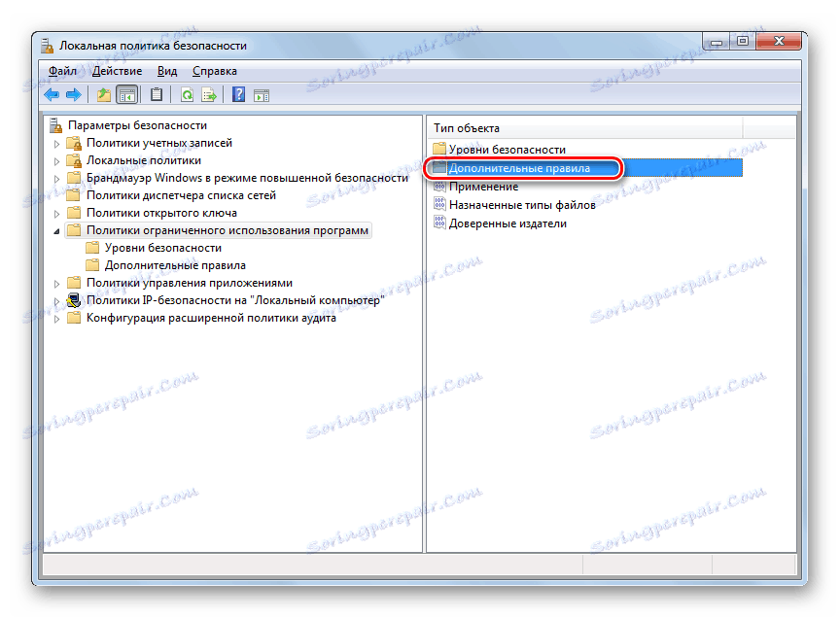Click the Конфигурация расширенной политики аудита folder icon
Viewport: 840px width, 618px height.
tap(73, 318)
